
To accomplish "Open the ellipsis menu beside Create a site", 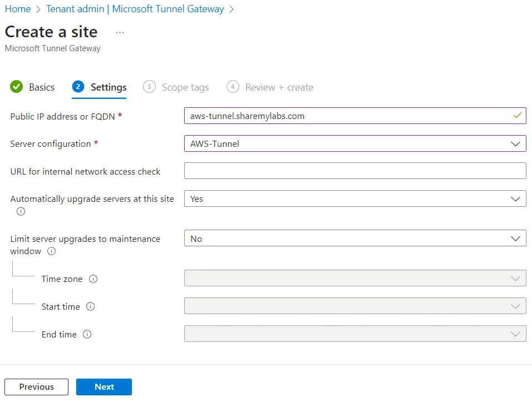I will (120, 32).
